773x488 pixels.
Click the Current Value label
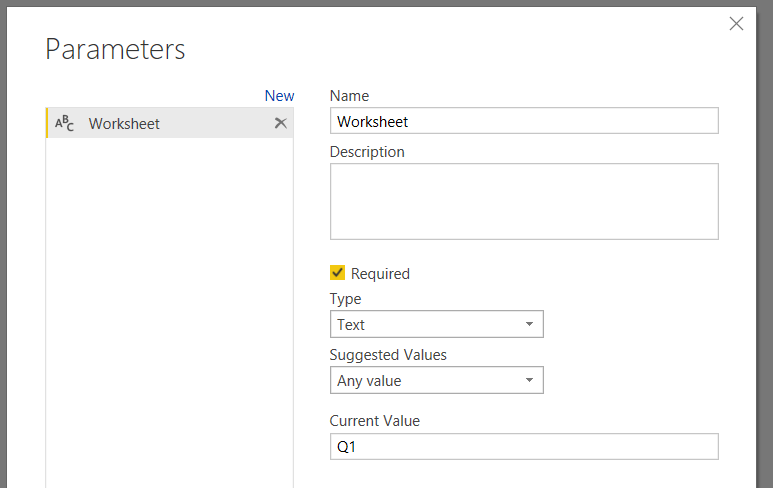click(x=375, y=421)
